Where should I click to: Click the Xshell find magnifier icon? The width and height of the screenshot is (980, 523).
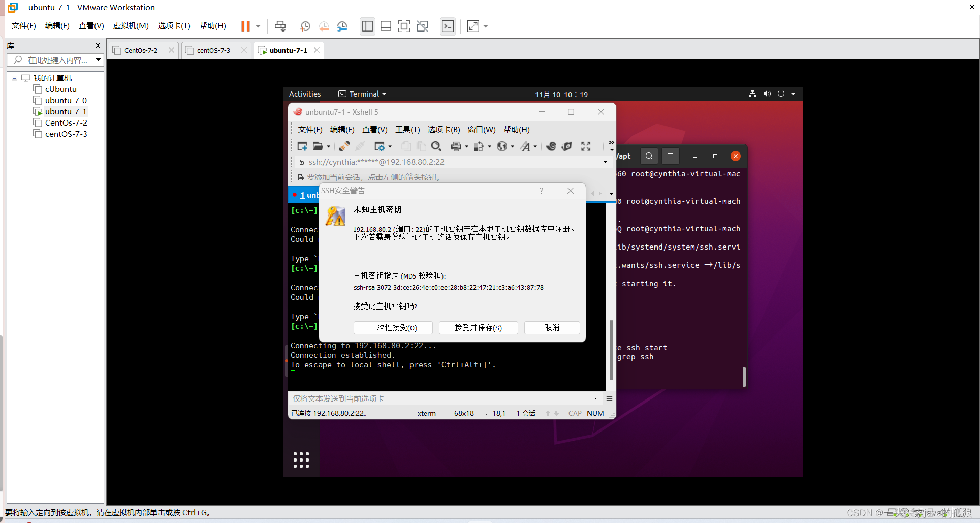(436, 146)
